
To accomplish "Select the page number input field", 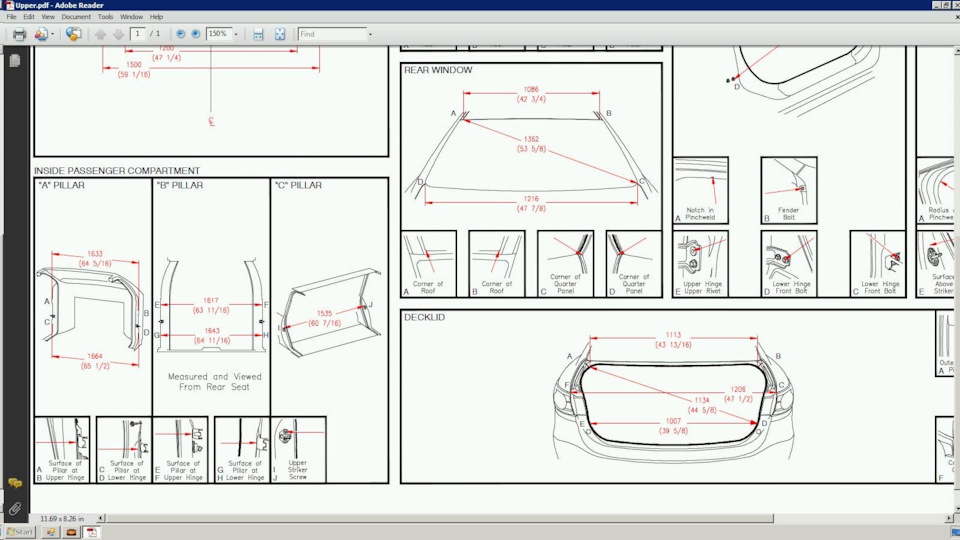I will coord(138,34).
